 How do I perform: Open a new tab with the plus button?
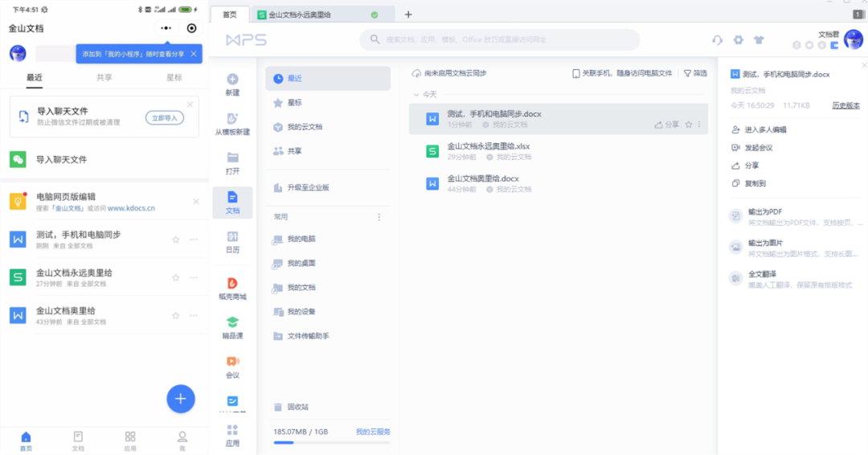[408, 14]
